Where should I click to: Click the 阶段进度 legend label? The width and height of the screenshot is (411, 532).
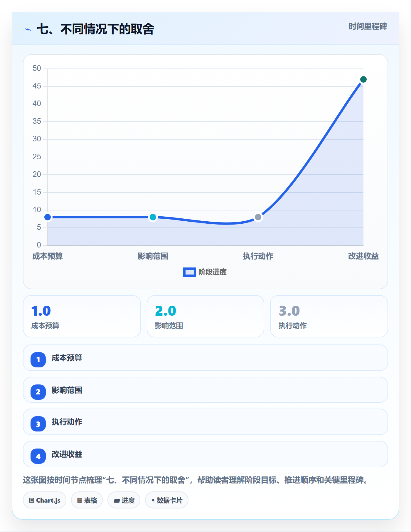(x=213, y=272)
